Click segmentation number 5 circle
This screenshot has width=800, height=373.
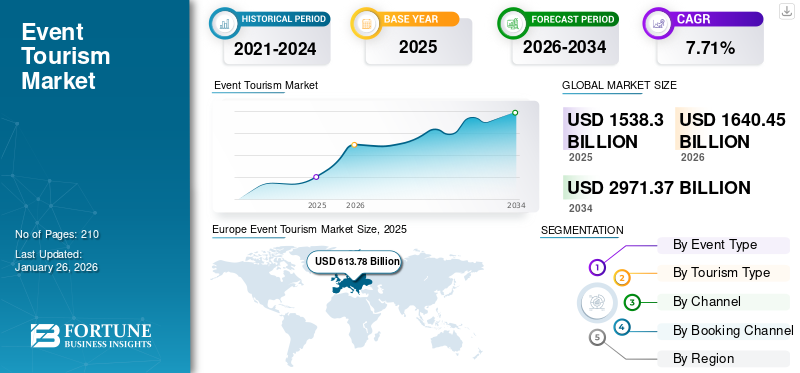coord(597,337)
